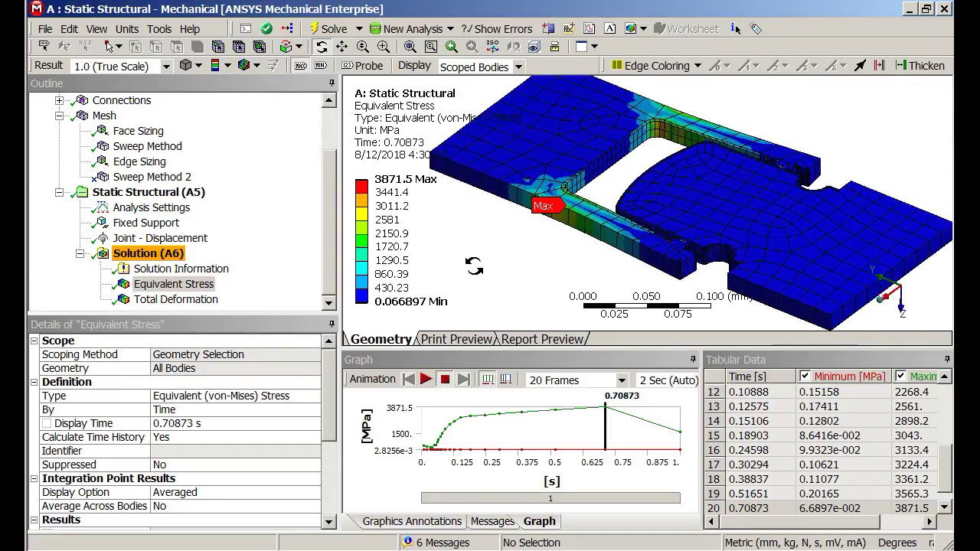The width and height of the screenshot is (980, 551).
Task: Select Solution Information in outline
Action: [x=181, y=269]
